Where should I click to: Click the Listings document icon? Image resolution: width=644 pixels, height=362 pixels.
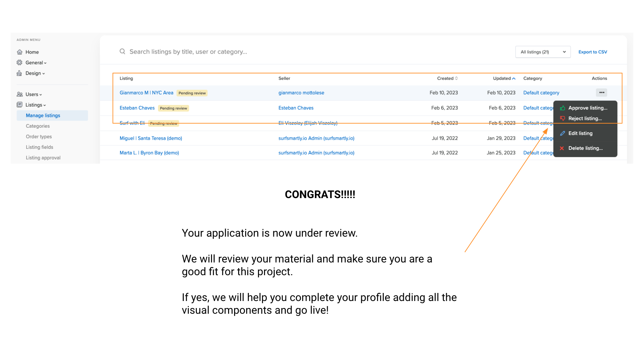pos(19,105)
